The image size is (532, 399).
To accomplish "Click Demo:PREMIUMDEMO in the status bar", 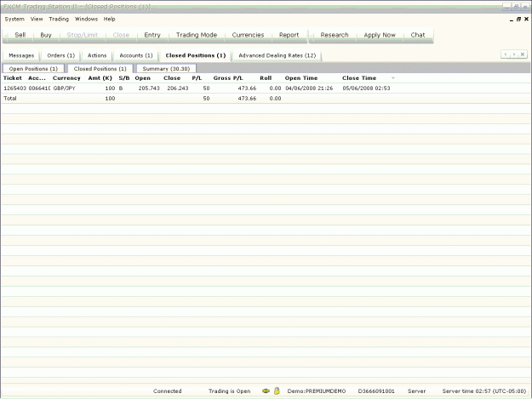I will click(x=317, y=390).
